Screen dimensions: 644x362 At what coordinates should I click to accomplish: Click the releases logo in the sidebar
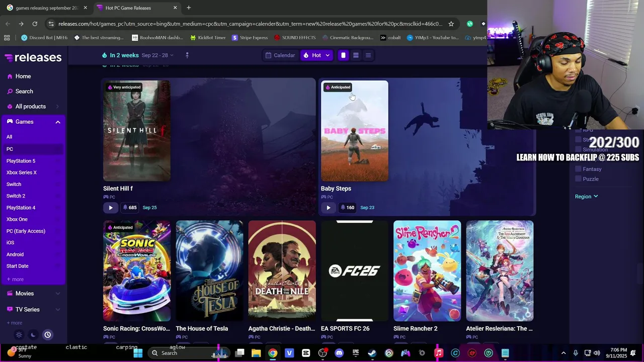(x=33, y=57)
